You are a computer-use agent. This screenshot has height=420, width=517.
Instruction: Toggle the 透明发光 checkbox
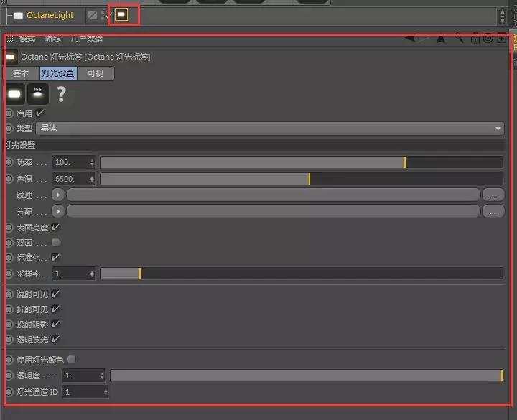[x=55, y=339]
